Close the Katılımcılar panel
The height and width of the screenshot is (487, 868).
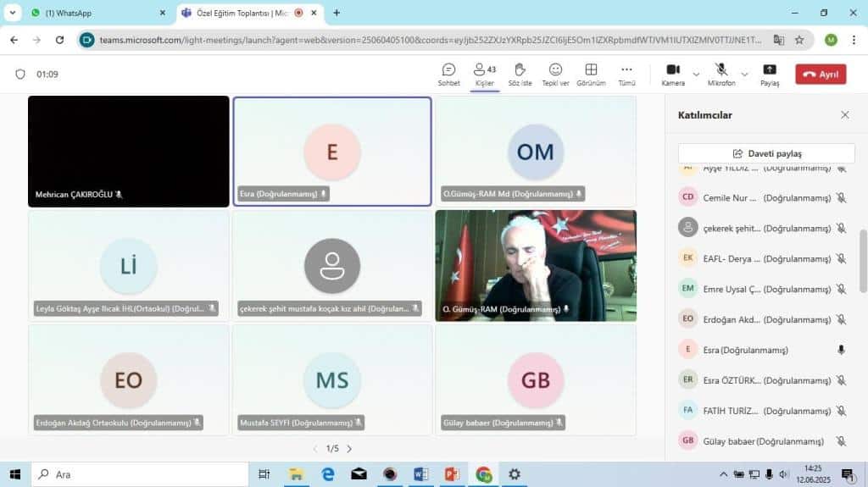845,114
